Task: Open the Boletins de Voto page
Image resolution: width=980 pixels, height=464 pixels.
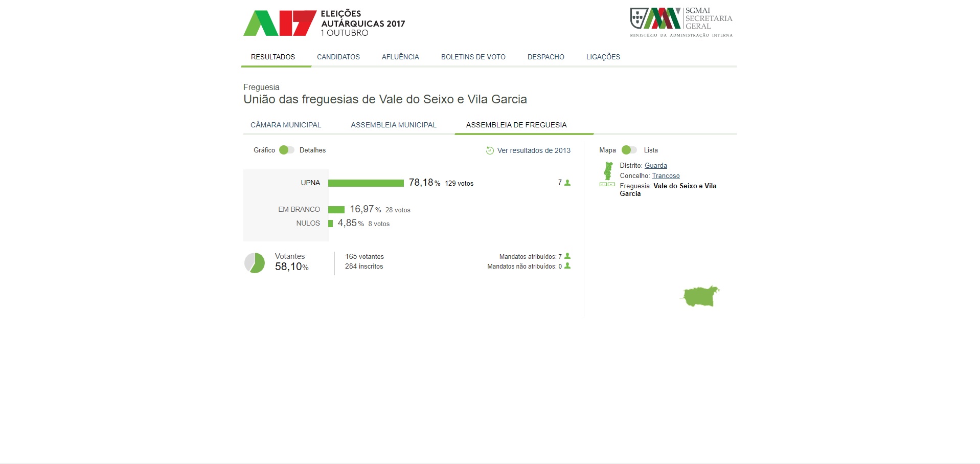Action: click(x=473, y=57)
